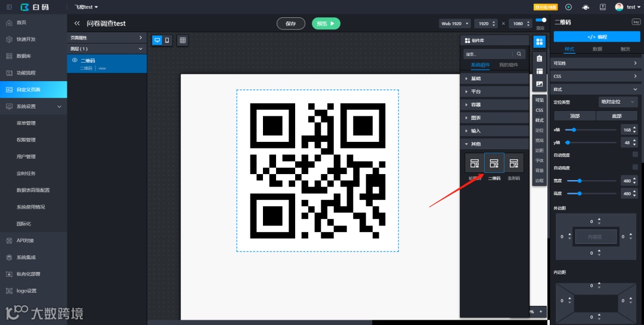Collapse the 其他 component group

[x=494, y=144]
